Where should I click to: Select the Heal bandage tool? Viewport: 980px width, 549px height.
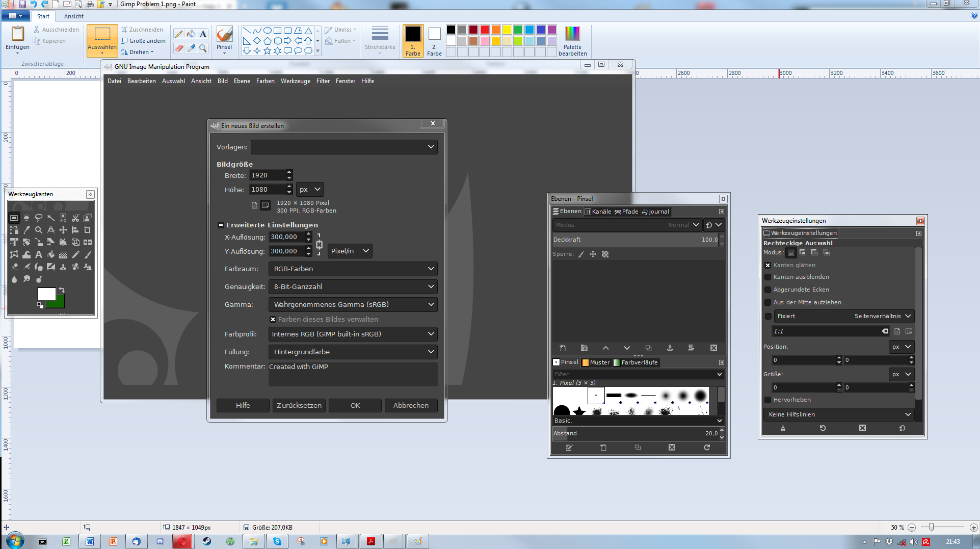75,267
